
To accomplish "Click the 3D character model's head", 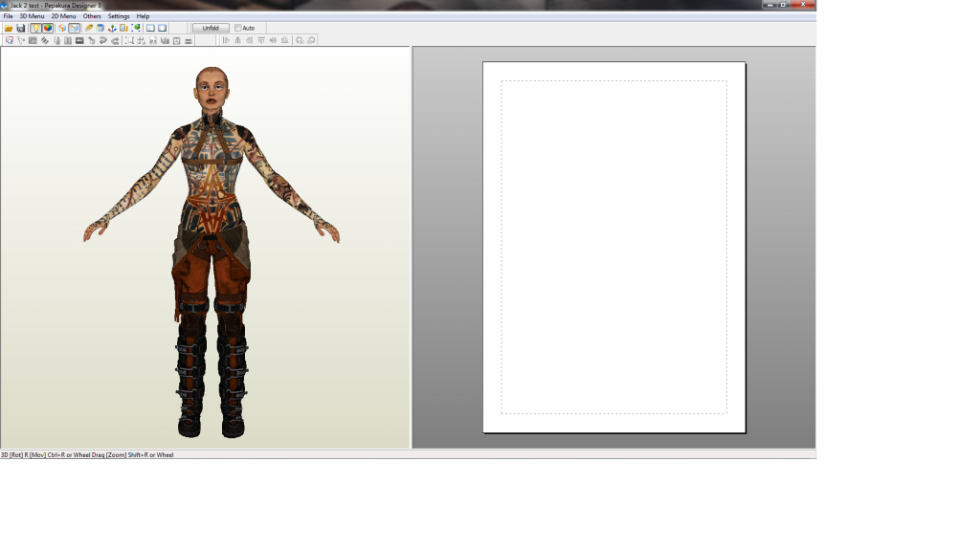I will [212, 89].
